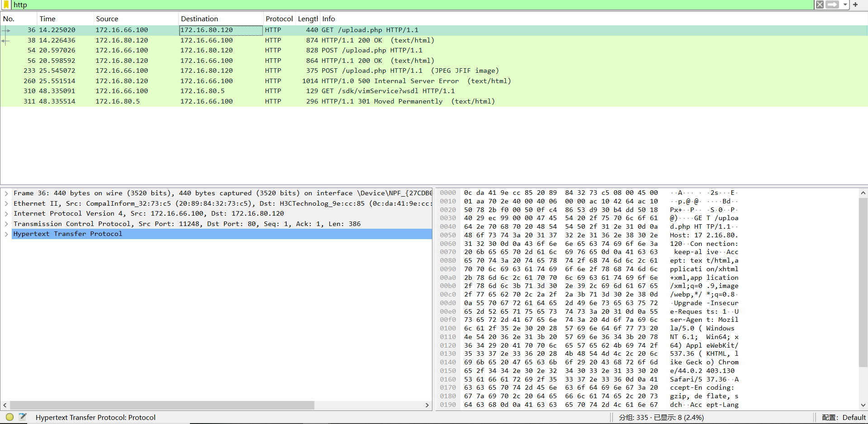
Task: Sort packets by Length column
Action: [308, 19]
